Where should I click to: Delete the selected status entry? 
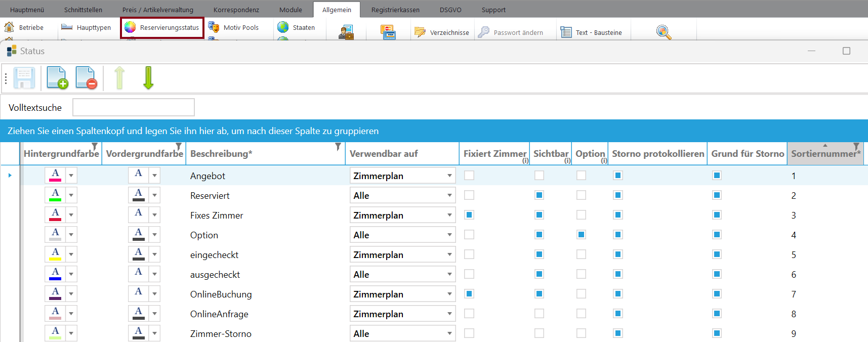tap(86, 78)
